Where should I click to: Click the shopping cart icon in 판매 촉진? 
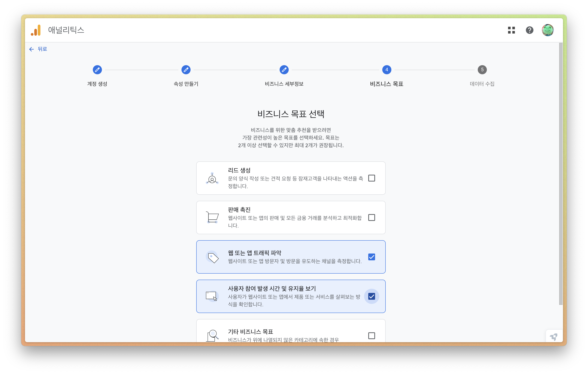(x=212, y=217)
